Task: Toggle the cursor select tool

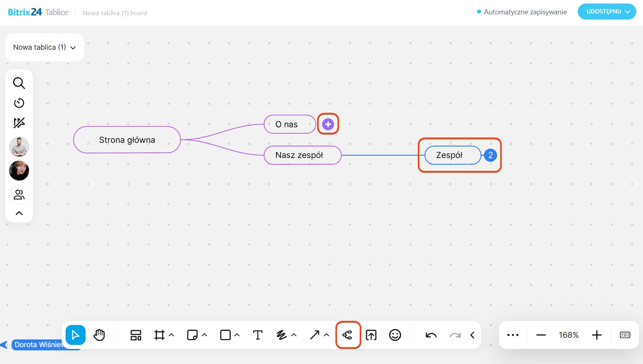Action: click(x=76, y=335)
